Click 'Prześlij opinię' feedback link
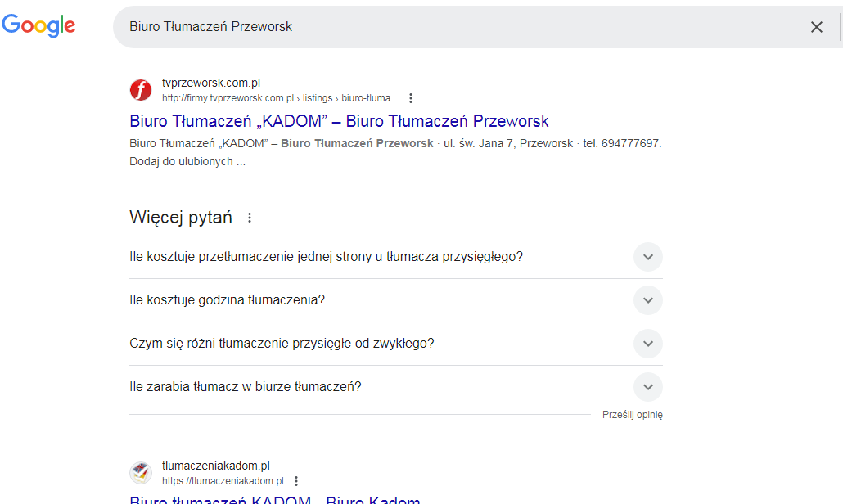Viewport: 843px width, 504px height. (632, 415)
